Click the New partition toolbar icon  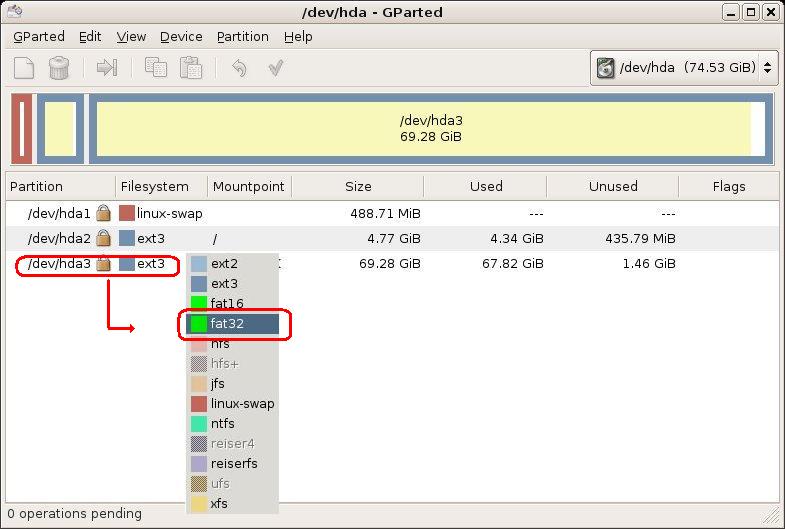click(25, 68)
